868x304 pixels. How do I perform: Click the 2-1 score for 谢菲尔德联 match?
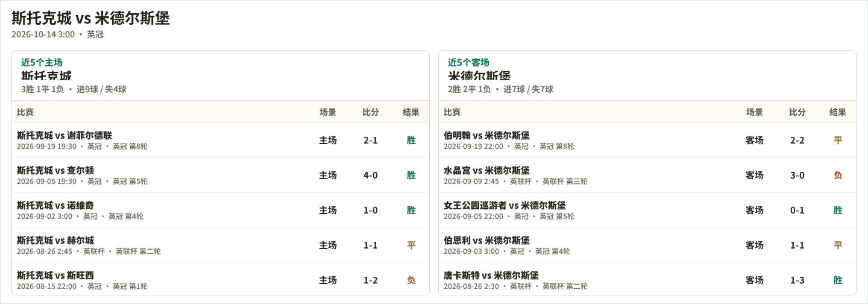(371, 141)
